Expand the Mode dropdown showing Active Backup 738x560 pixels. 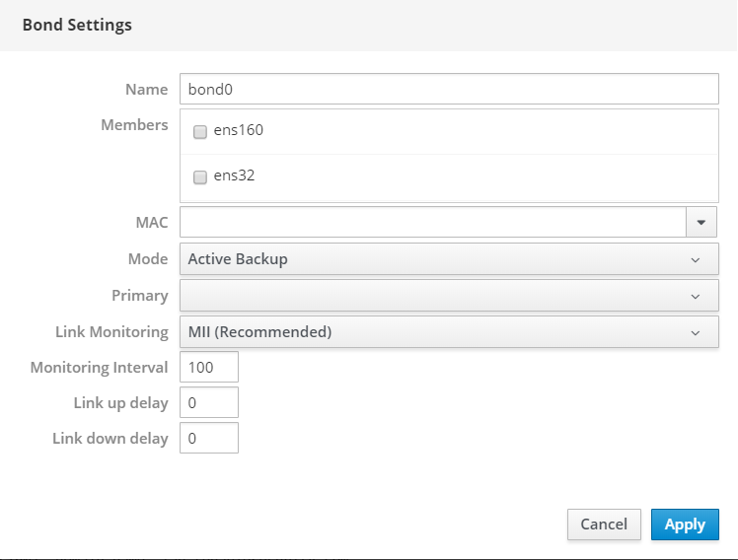(x=448, y=259)
